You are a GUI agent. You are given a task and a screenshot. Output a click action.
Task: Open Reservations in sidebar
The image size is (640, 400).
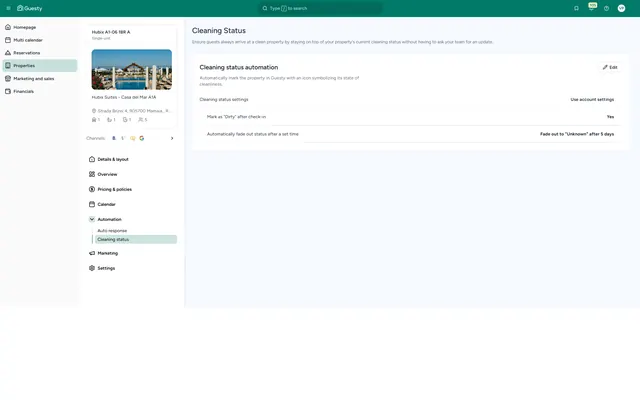point(40,53)
